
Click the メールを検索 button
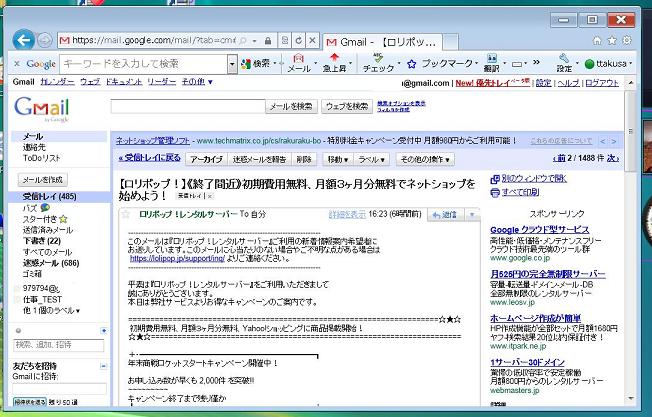click(292, 106)
